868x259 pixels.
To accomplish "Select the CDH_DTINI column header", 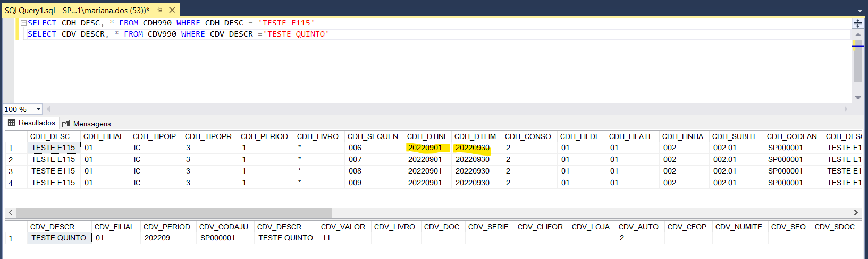I will (x=427, y=136).
